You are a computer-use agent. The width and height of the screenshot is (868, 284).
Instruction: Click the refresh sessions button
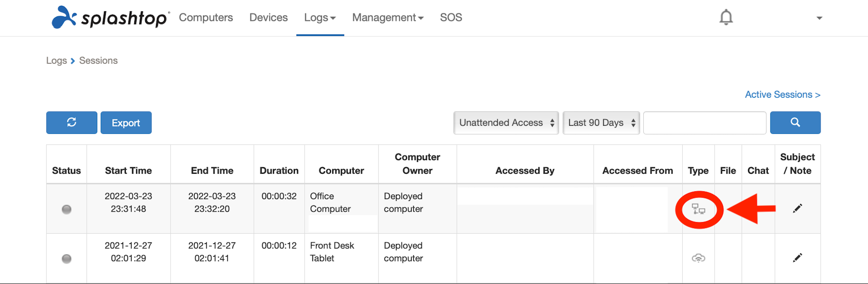[71, 123]
